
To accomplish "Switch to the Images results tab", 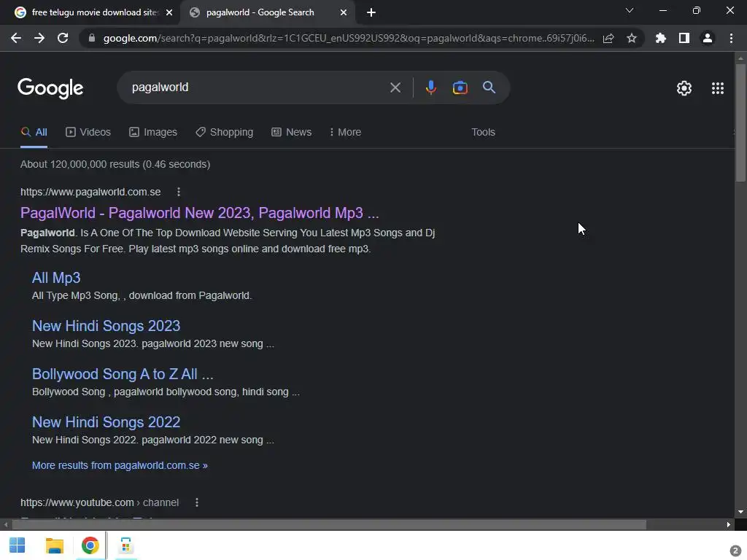I will point(153,133).
